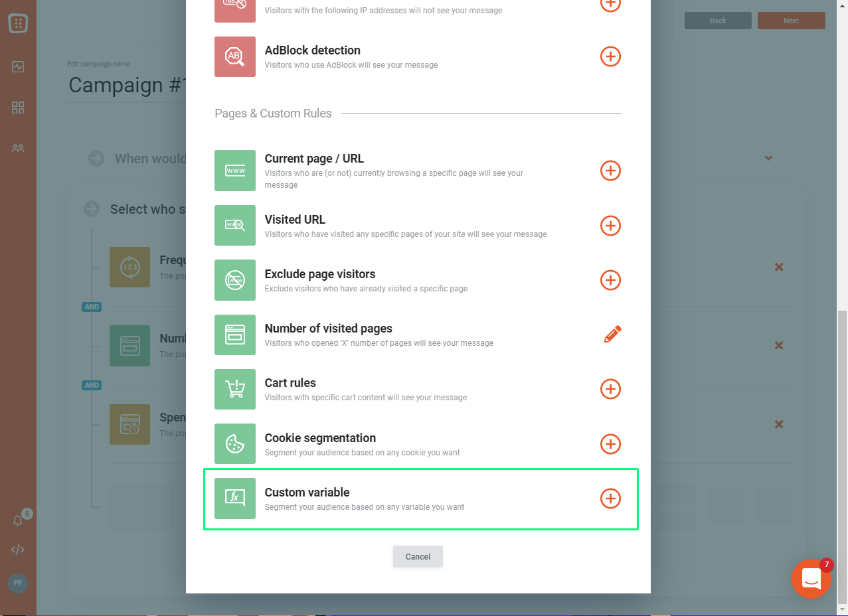
Task: Open the chat support bubble
Action: pyautogui.click(x=811, y=578)
